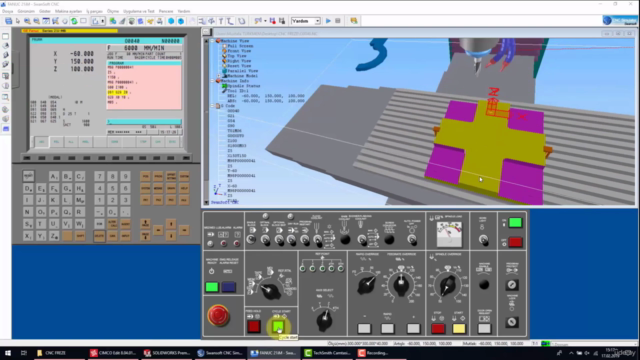Click the mode selection rotary knob
Viewport: 640px width, 360px height.
coord(270,290)
